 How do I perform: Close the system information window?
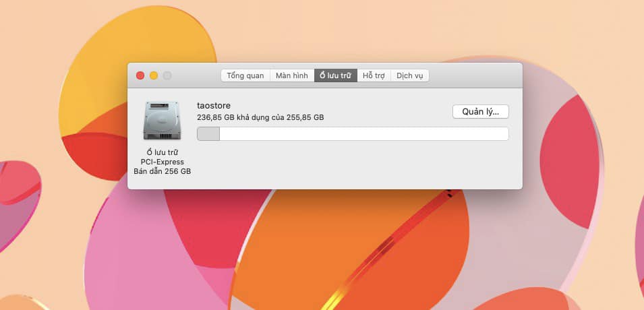point(140,75)
